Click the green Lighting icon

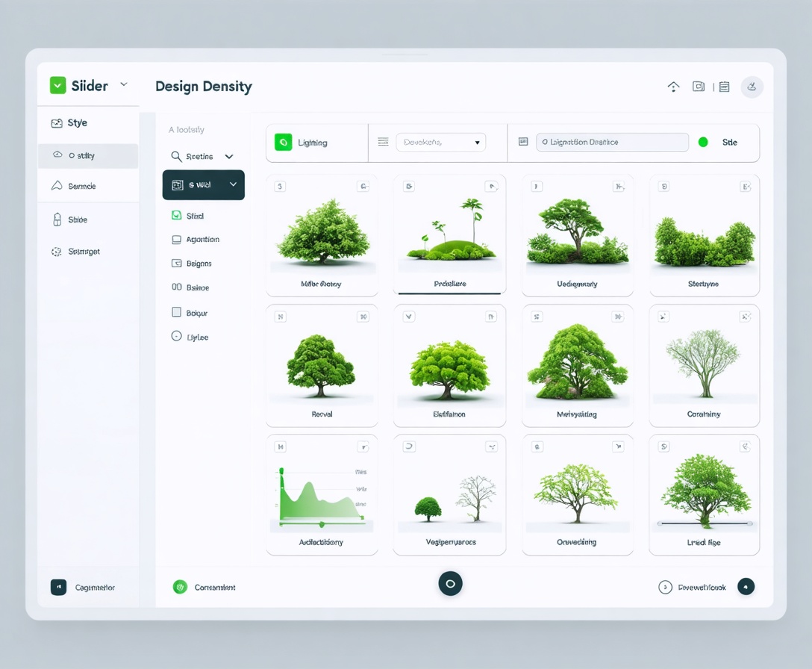(283, 143)
